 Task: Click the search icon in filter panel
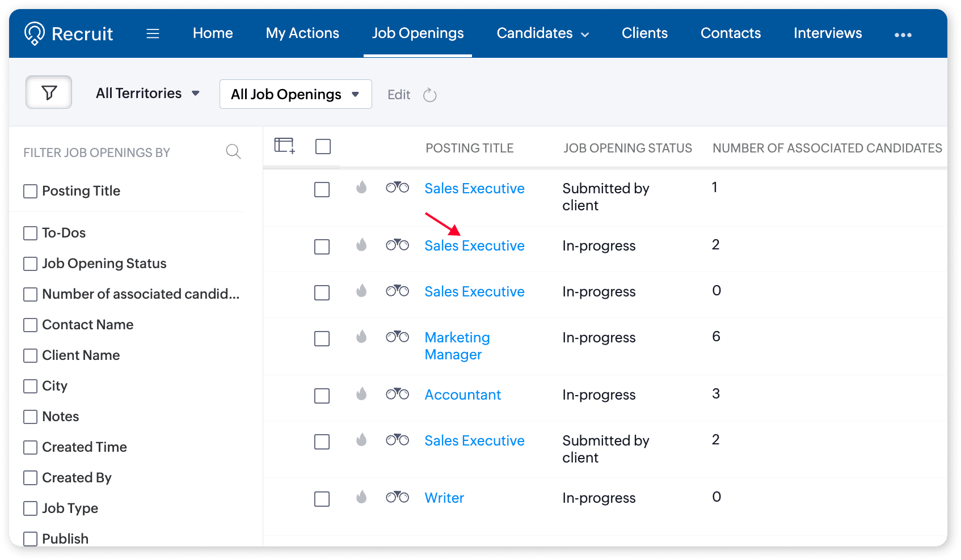tap(233, 151)
